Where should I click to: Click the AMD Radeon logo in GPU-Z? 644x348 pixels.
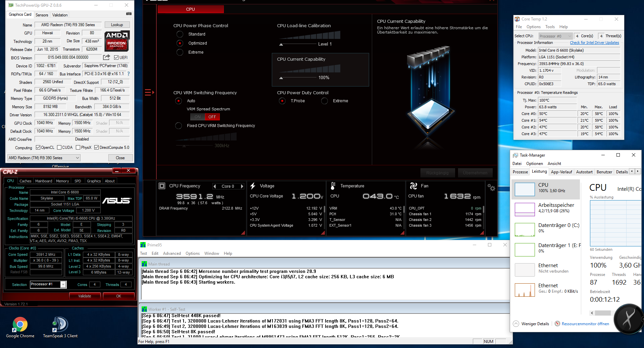117,41
